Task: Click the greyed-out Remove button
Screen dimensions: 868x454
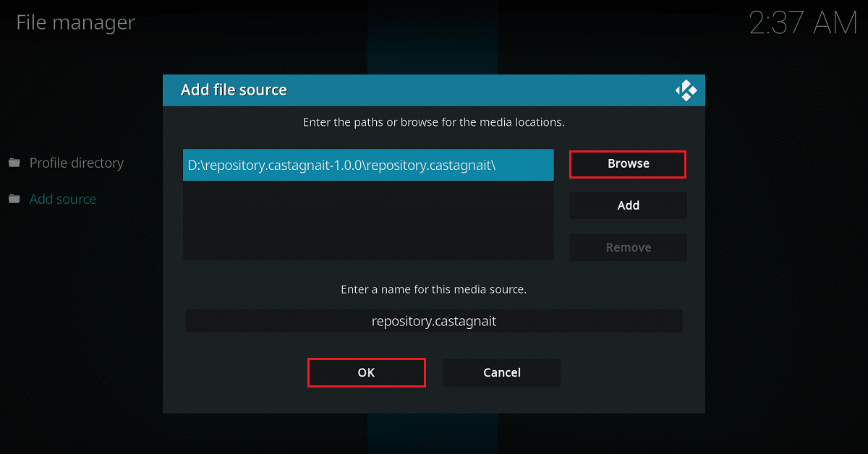Action: click(x=628, y=247)
